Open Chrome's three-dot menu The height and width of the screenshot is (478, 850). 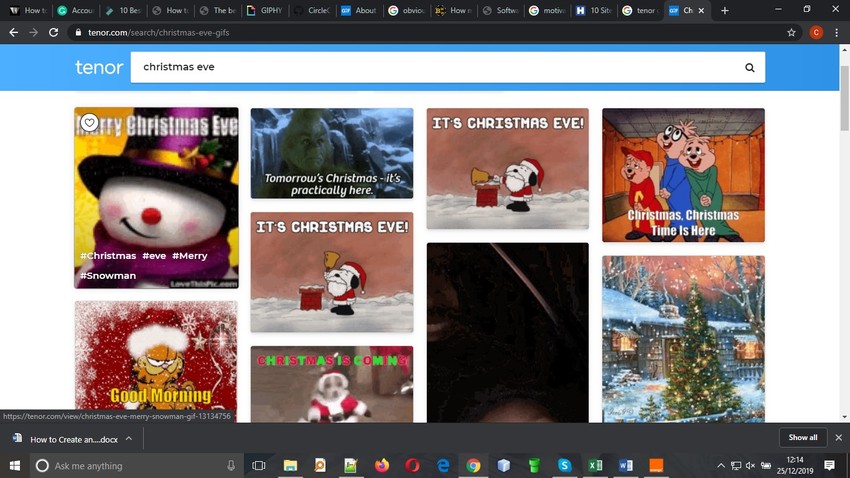(x=837, y=33)
